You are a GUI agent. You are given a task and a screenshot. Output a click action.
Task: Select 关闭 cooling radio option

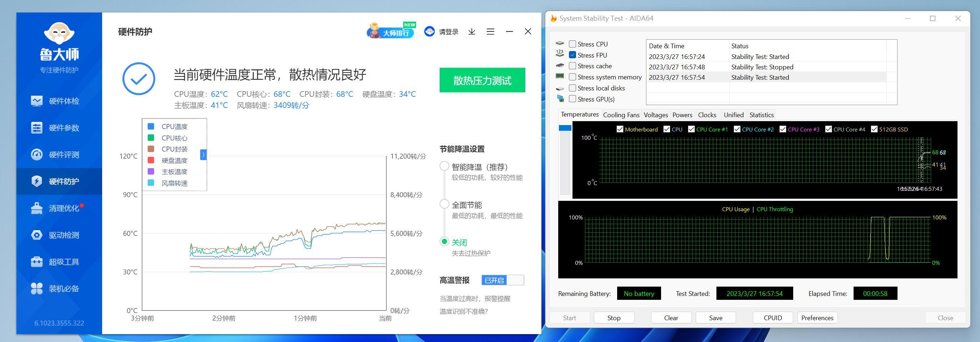click(x=444, y=242)
